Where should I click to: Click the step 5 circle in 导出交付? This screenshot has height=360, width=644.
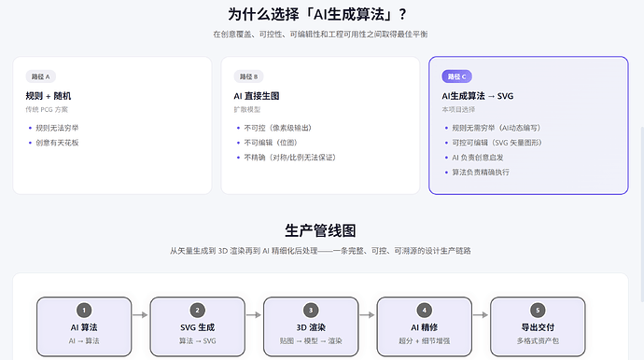[x=538, y=311]
